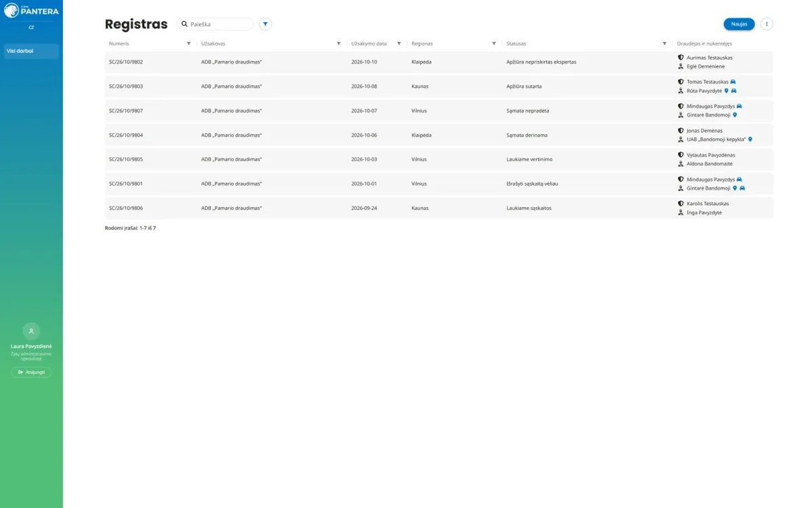The image size is (812, 508).
Task: Open the Statusas column filter
Action: (664, 44)
